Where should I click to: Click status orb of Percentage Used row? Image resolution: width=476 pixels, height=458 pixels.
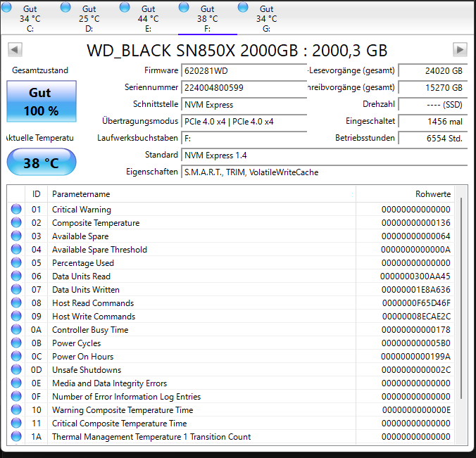tap(16, 262)
